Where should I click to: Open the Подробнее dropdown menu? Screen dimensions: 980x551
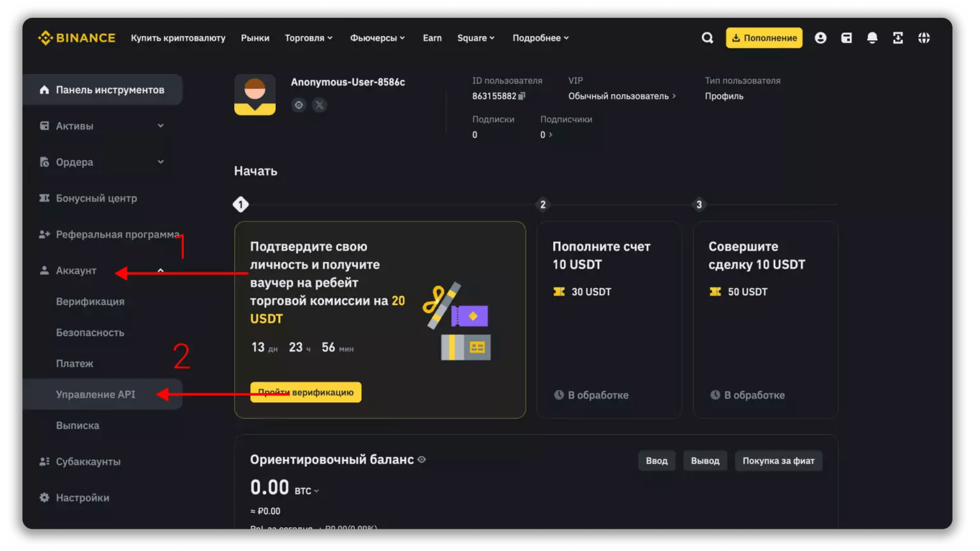(x=540, y=38)
